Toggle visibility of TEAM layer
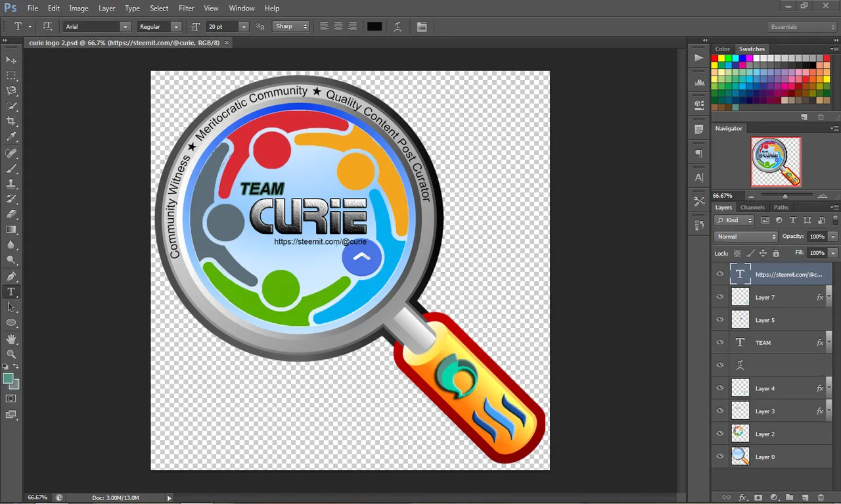841x504 pixels. point(720,342)
